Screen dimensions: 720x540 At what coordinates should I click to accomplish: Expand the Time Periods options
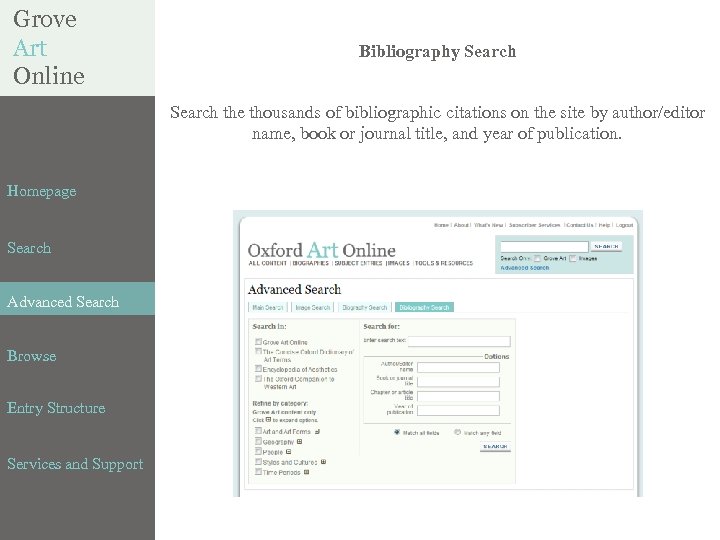click(306, 472)
